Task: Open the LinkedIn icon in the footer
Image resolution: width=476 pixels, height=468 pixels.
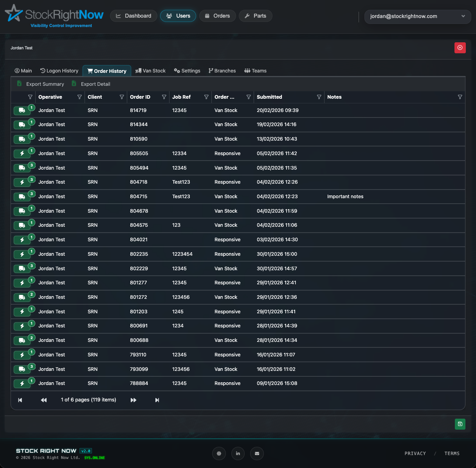Action: point(238,454)
